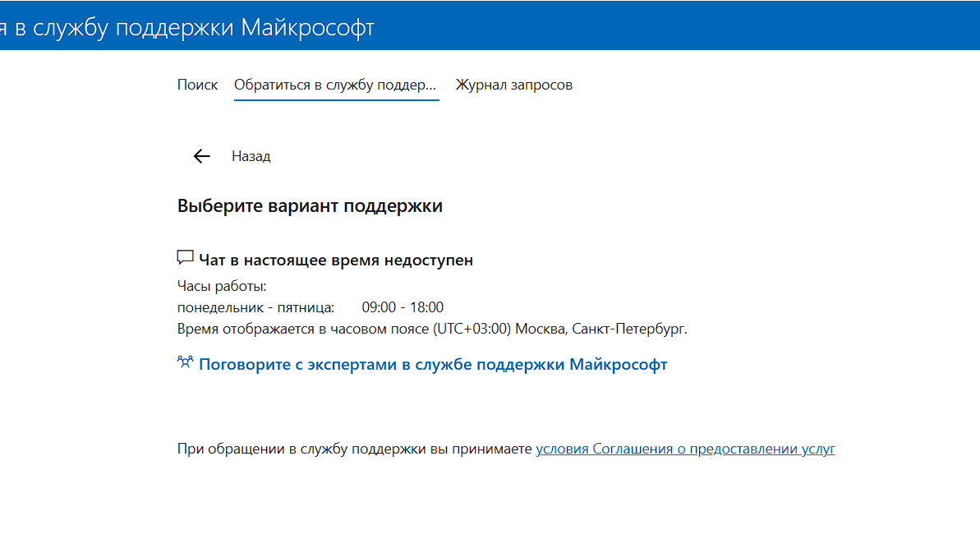Click the 09:00 - 18:00 hours value
This screenshot has height=544, width=980.
pos(403,307)
